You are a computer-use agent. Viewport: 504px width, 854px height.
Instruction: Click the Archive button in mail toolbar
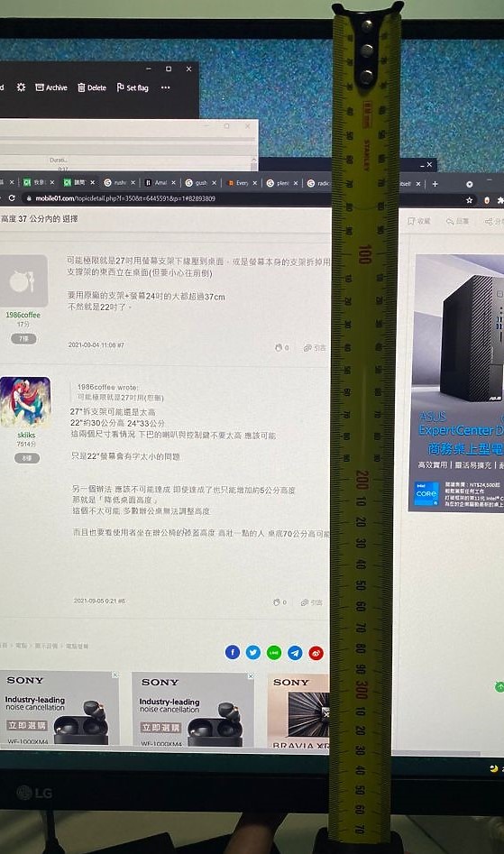tap(51, 87)
